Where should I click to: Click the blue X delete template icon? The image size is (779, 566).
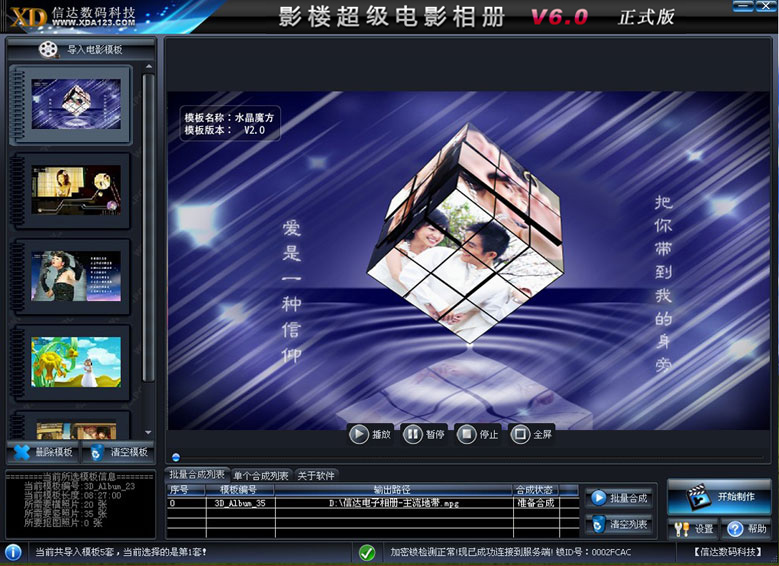[22, 452]
